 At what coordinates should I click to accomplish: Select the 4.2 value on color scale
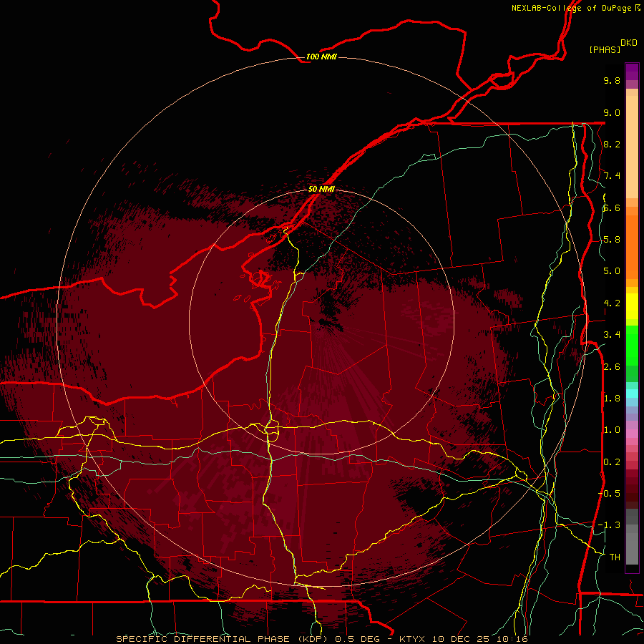(x=612, y=303)
